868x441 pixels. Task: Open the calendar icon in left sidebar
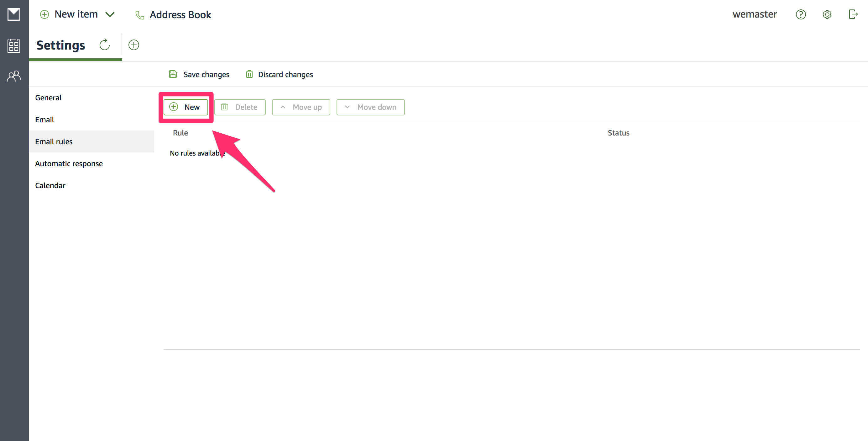pos(14,45)
